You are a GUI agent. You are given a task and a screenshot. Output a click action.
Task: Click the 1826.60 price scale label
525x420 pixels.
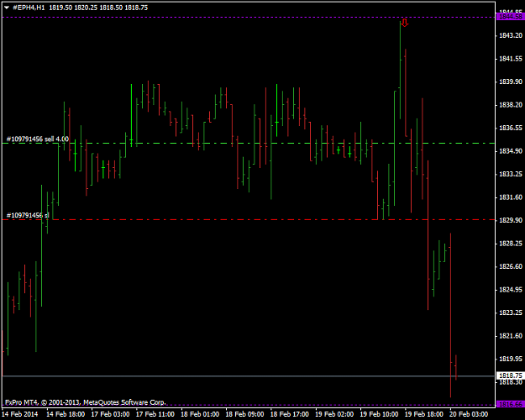tap(511, 267)
